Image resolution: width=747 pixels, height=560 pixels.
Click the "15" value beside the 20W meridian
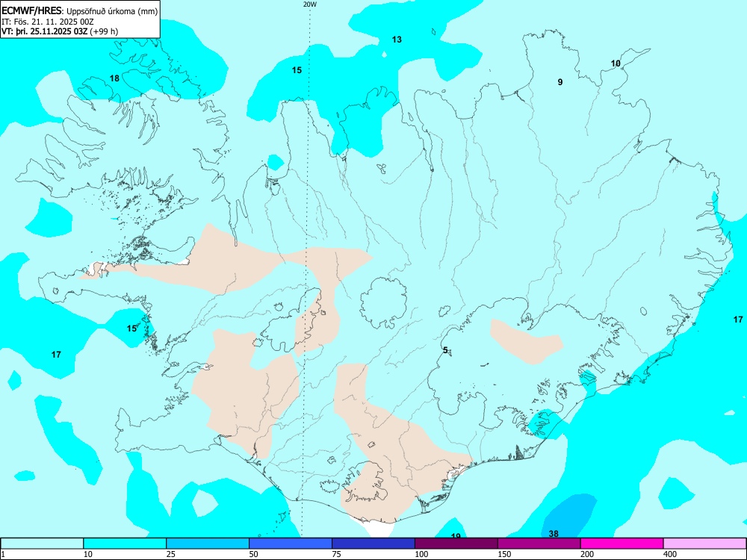(297, 70)
